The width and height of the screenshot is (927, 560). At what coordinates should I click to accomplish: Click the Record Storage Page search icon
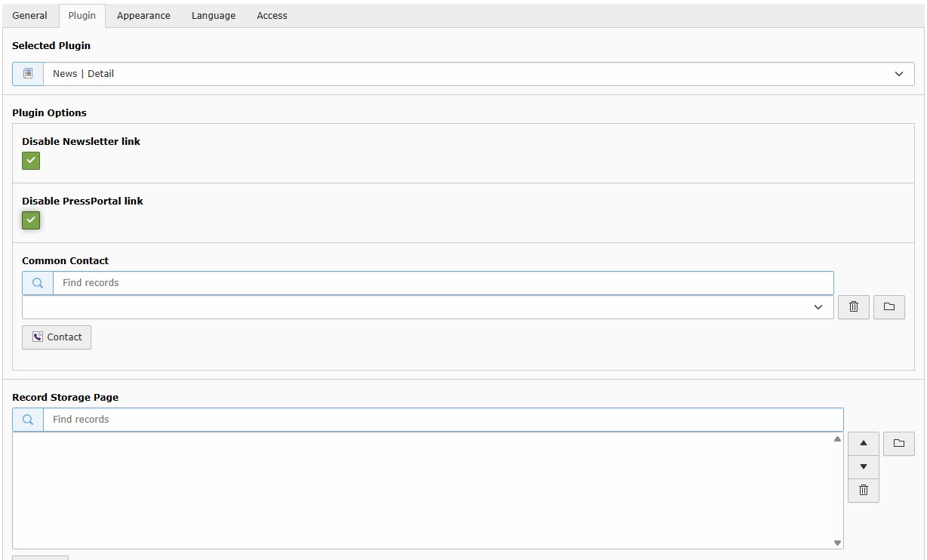(x=28, y=420)
